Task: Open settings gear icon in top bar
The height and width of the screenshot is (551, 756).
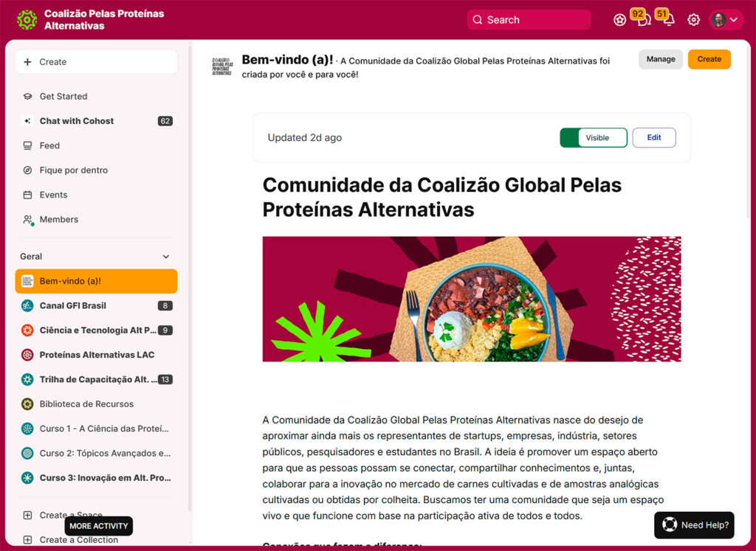Action: (x=693, y=20)
